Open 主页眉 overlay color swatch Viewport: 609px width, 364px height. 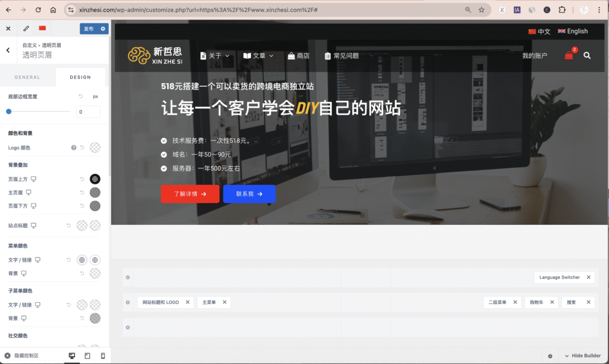pos(95,193)
